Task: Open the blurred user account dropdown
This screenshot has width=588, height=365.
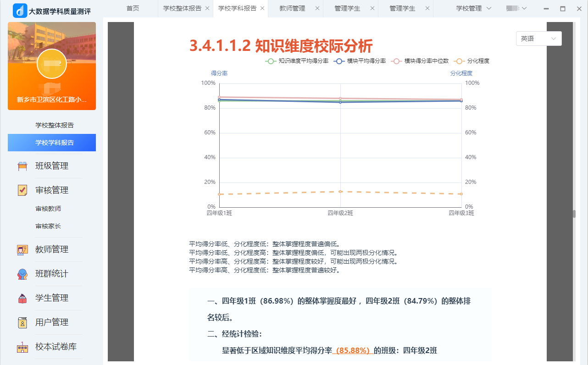Action: pyautogui.click(x=516, y=8)
